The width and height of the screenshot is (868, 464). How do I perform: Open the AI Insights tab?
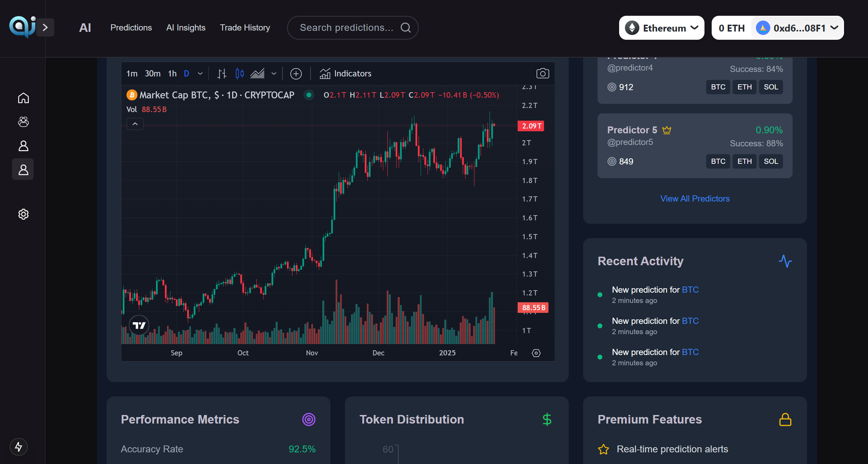pos(186,28)
